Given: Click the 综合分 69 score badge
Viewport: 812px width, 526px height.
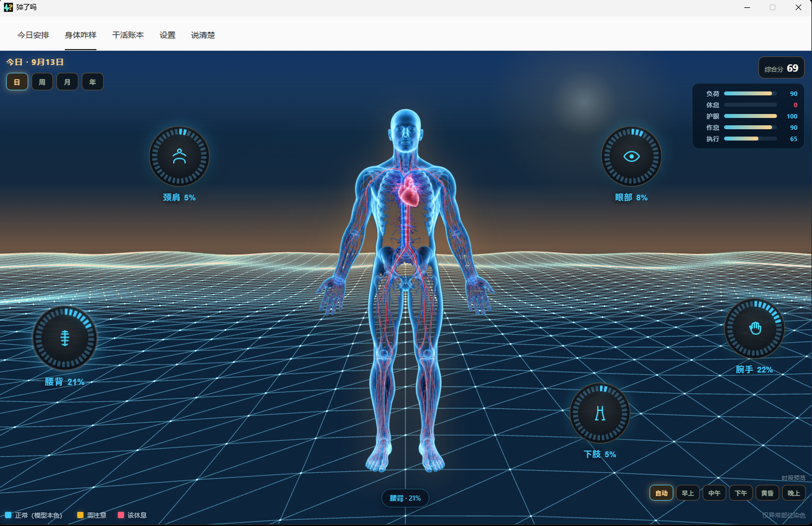Looking at the screenshot, I should 781,68.
